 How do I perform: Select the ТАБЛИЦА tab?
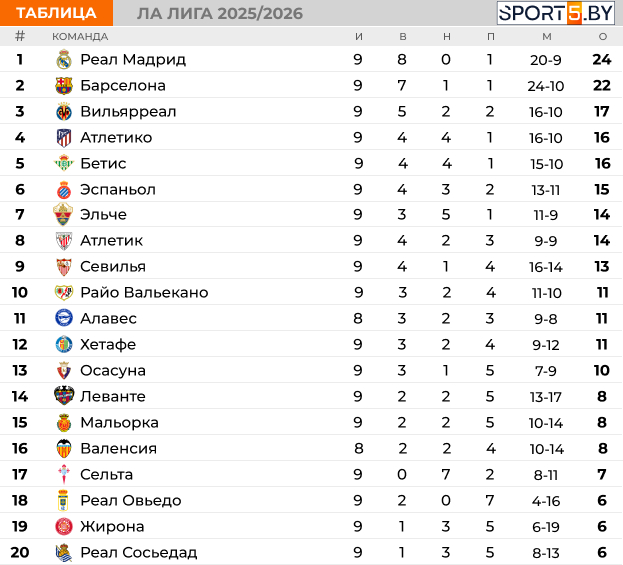tap(56, 13)
